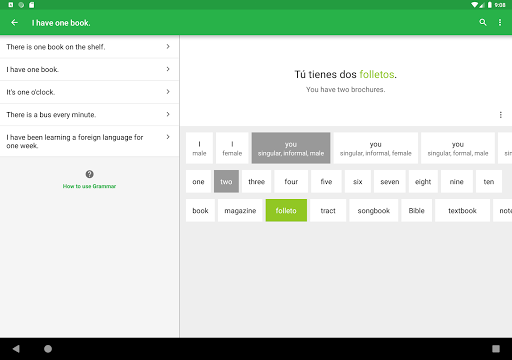
Task: Go back using the arrow icon
Action: tap(14, 22)
